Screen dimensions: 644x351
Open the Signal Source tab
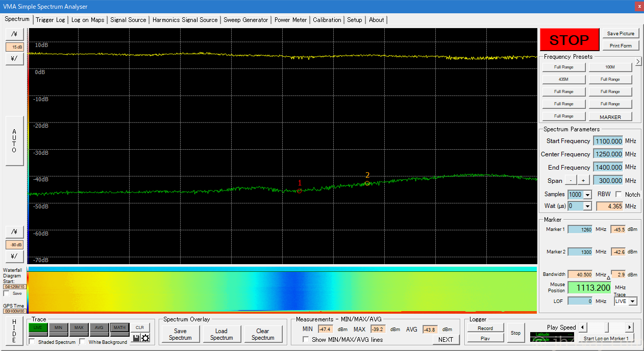pyautogui.click(x=128, y=20)
